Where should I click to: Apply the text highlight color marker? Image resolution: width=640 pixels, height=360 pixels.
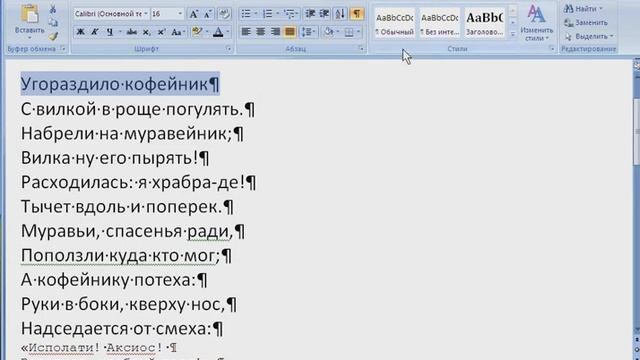(197, 32)
